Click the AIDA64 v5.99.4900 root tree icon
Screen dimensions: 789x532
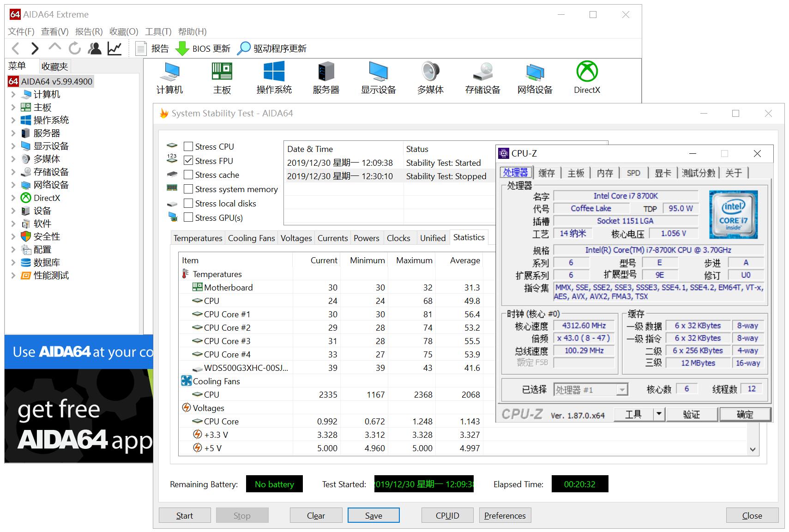13,81
